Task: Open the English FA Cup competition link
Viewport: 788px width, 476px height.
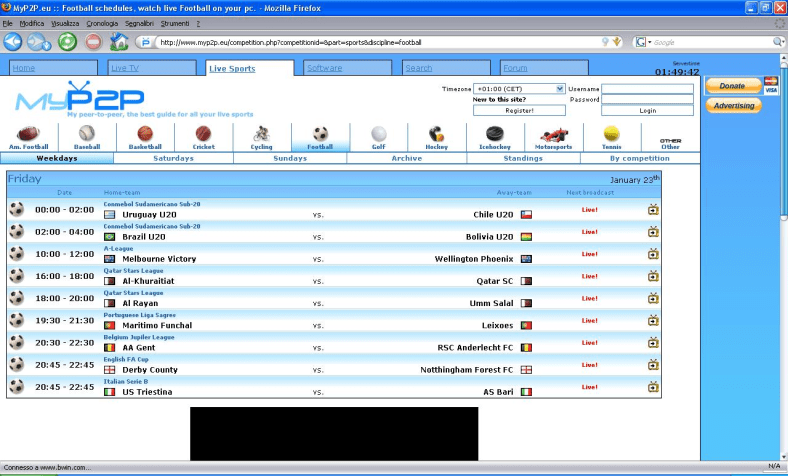Action: (x=126, y=359)
